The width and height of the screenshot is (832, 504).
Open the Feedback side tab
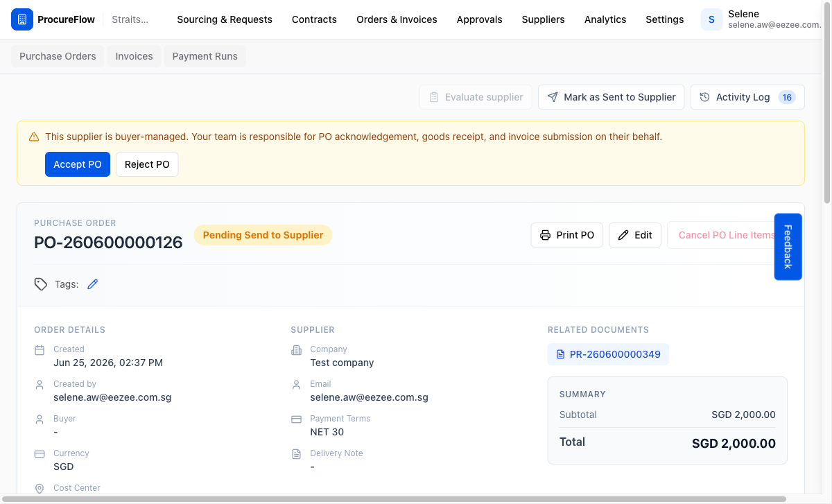788,247
